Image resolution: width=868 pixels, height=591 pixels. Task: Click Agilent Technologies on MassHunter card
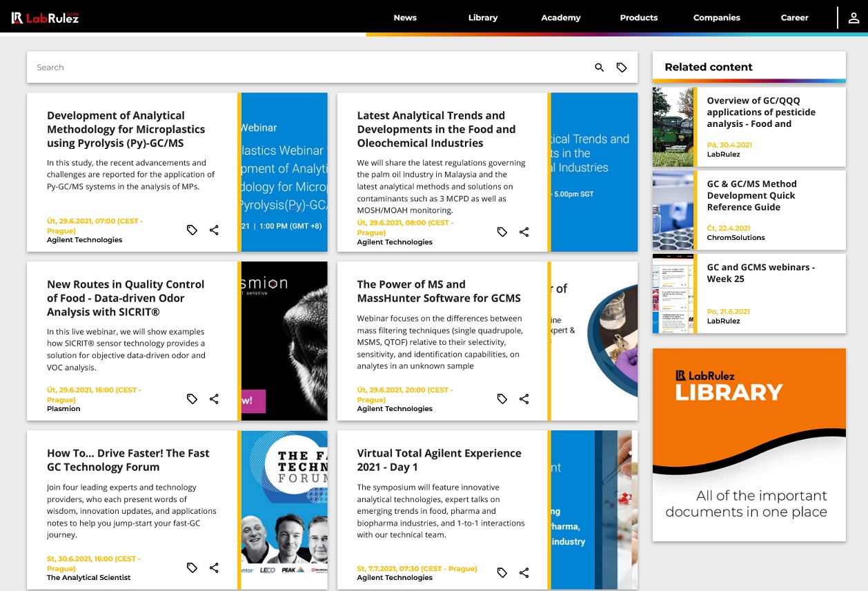395,409
